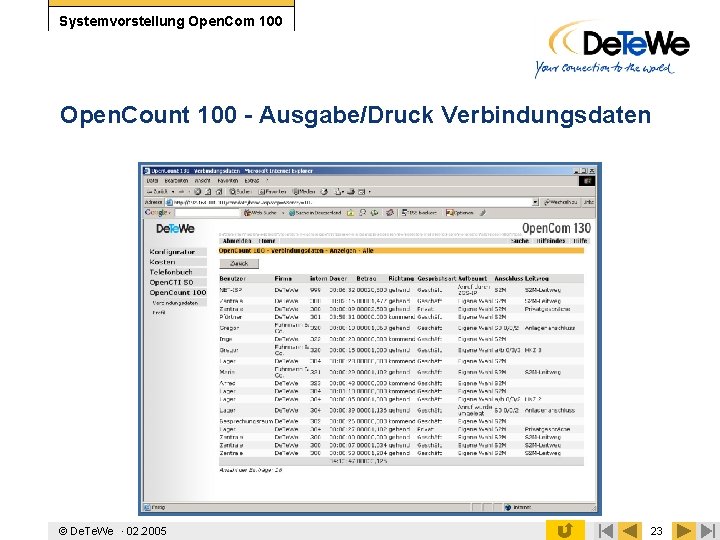Click the Richtung column header
Viewport: 720px width, 540px height.
(x=401, y=279)
